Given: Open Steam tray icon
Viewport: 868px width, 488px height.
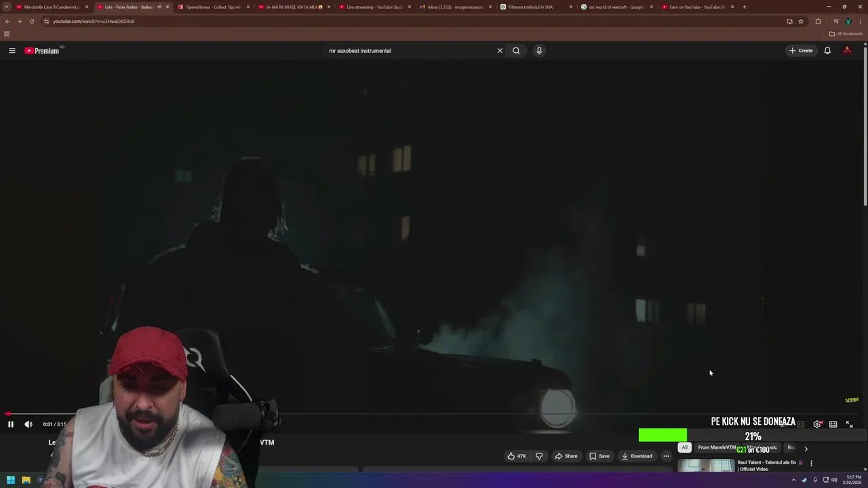Looking at the screenshot, I should pos(804,480).
